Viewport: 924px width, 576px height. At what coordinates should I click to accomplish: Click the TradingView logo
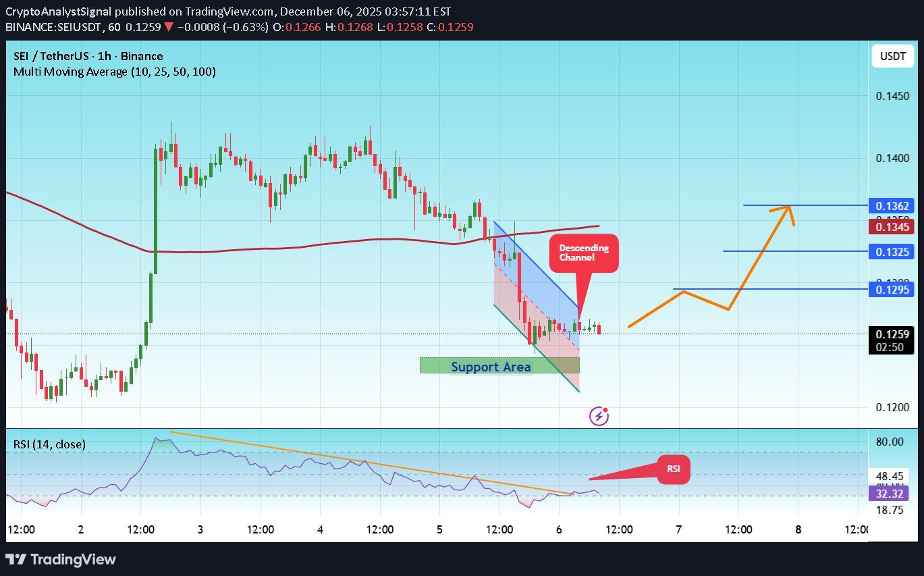(61, 559)
